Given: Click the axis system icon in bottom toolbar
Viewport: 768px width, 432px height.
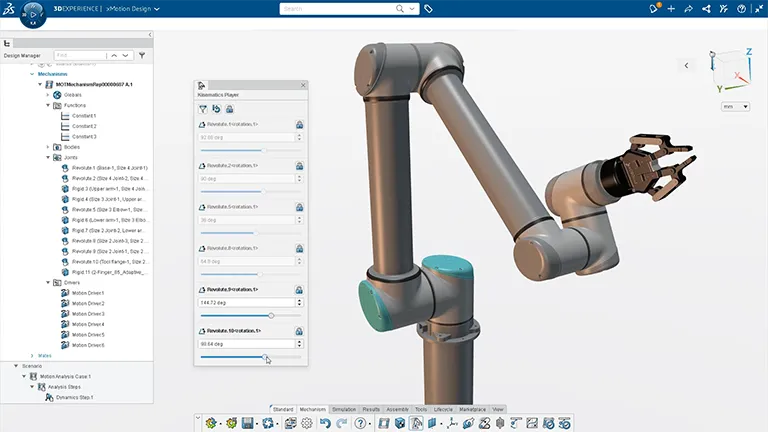Looking at the screenshot, I should (452, 423).
